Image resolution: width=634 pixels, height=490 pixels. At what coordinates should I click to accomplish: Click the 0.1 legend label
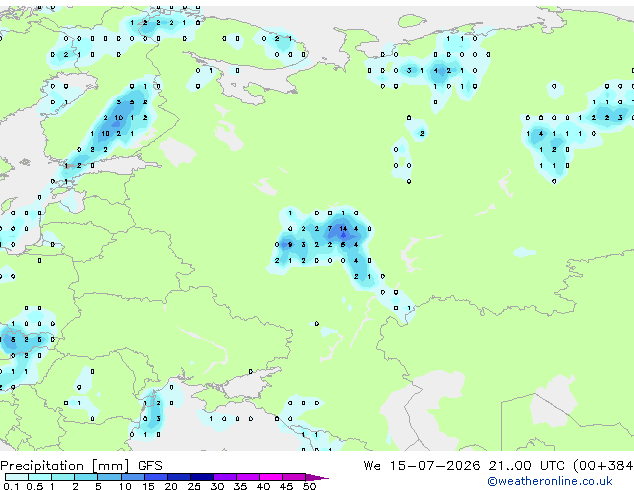pyautogui.click(x=9, y=486)
